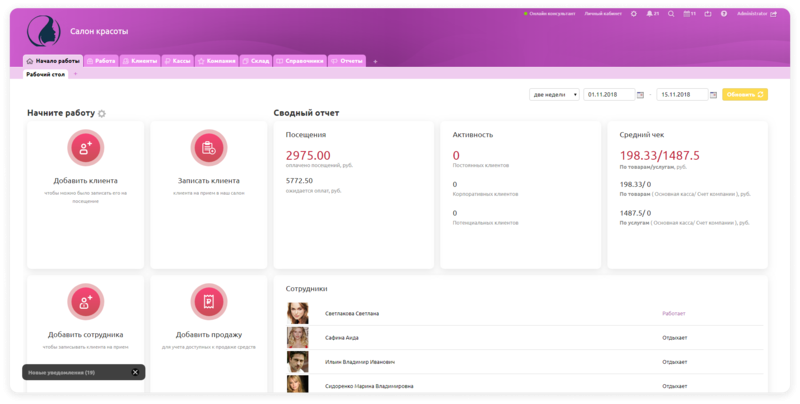Viewport: 800px width, 404px height.
Task: Open the Личный кабинет link
Action: [602, 14]
